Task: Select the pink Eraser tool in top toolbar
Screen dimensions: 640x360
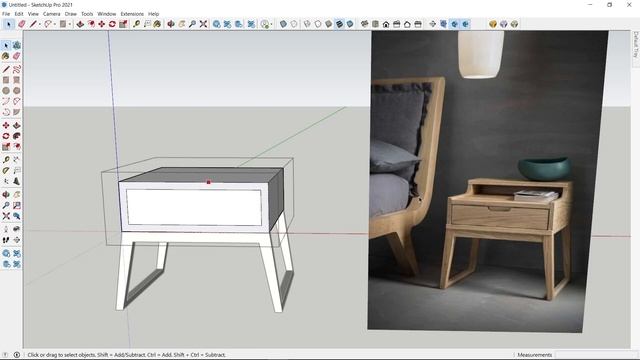Action: pos(22,24)
